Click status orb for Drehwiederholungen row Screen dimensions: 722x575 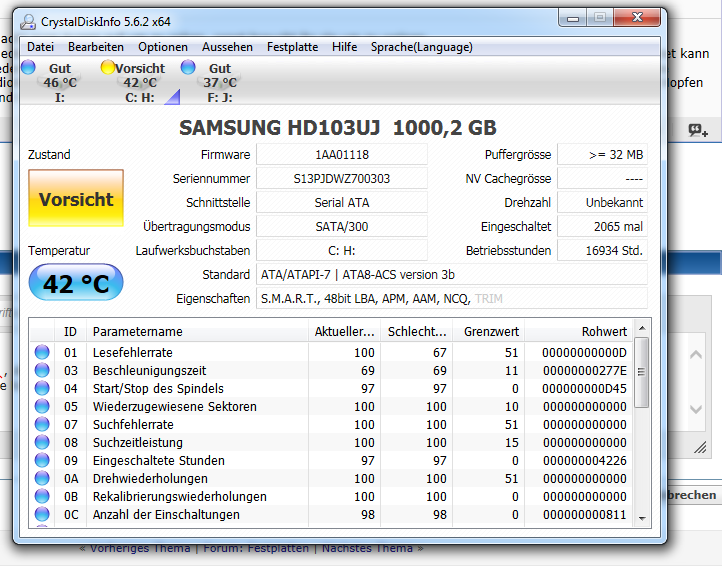[42, 478]
